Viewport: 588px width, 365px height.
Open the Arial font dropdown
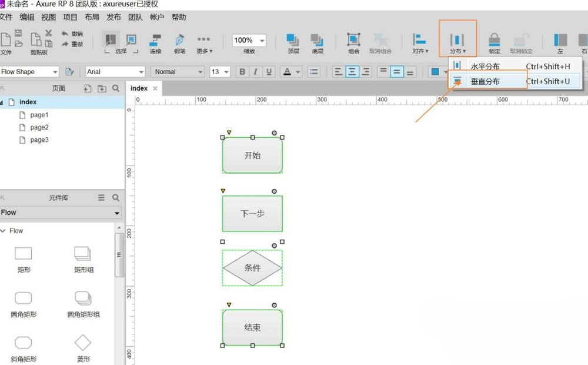[x=115, y=72]
